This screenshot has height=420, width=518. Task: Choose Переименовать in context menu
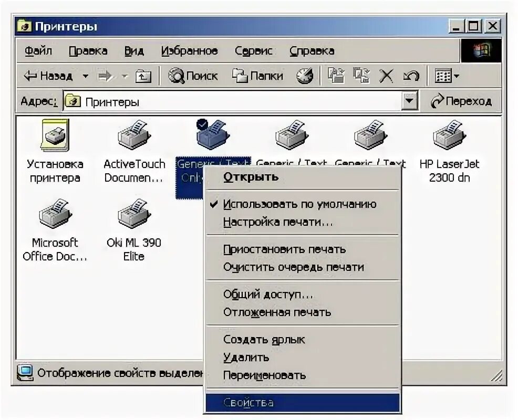(303, 375)
